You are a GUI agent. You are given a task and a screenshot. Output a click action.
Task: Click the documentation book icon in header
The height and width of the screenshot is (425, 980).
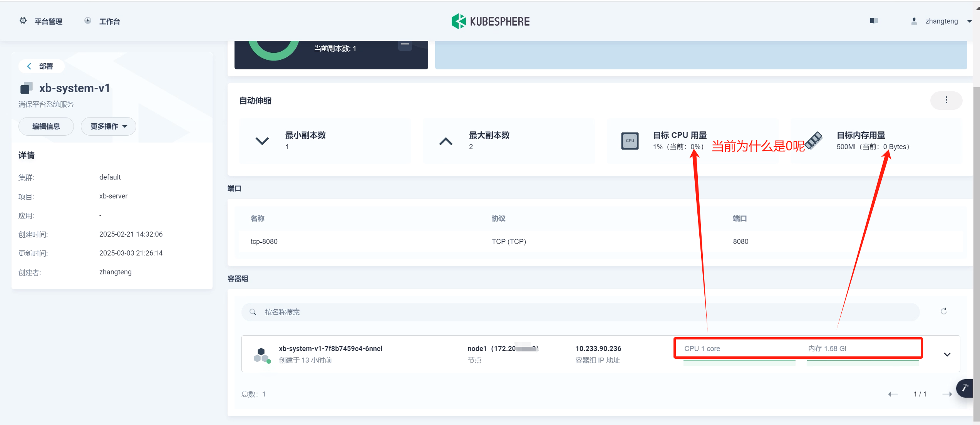(x=874, y=21)
